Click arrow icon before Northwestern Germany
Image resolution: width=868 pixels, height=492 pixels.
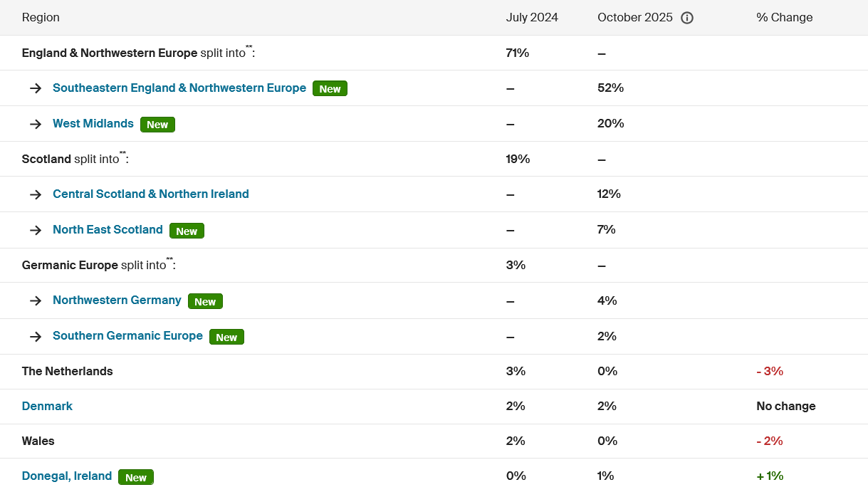point(36,300)
